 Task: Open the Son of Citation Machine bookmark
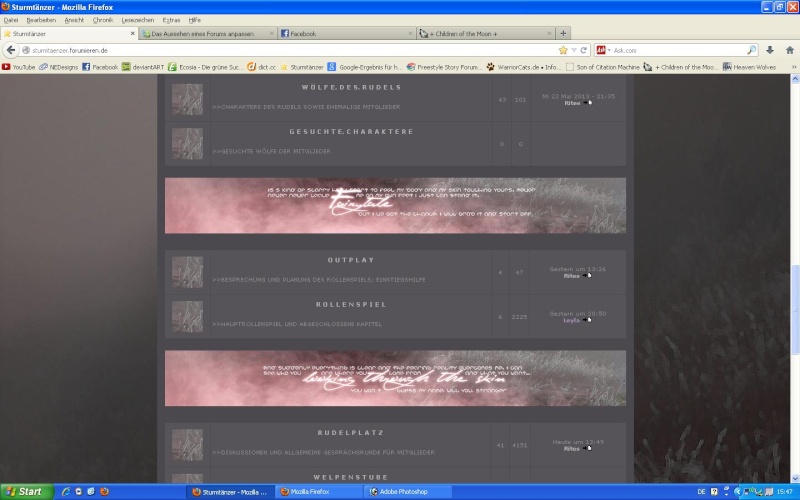pyautogui.click(x=602, y=67)
